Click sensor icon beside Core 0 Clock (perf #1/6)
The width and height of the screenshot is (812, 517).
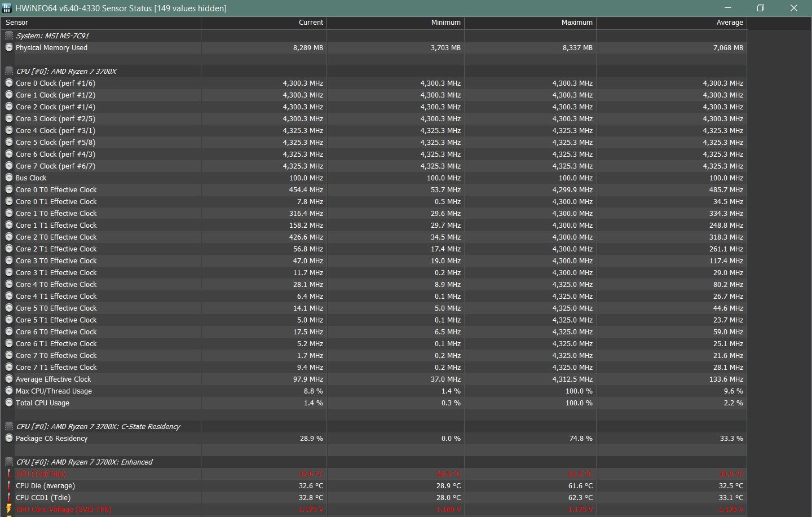(x=8, y=83)
